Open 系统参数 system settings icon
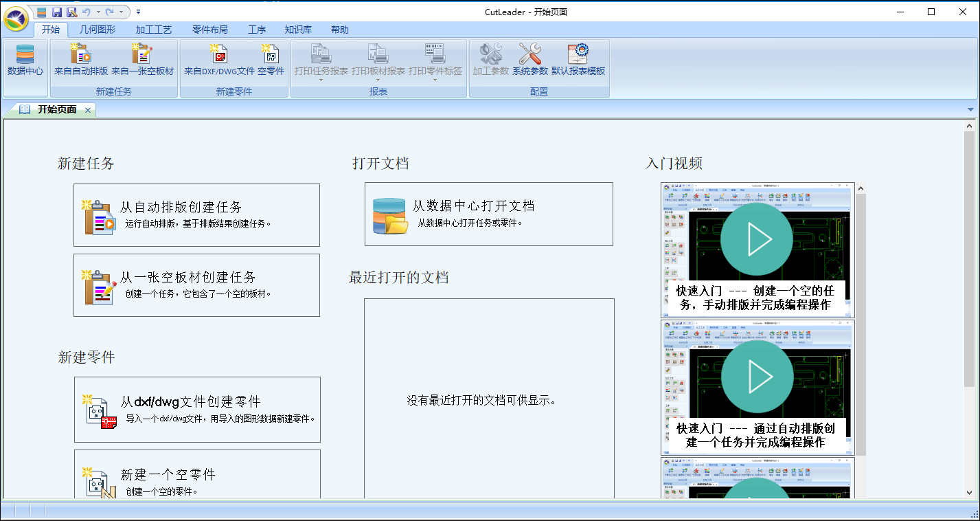This screenshot has width=980, height=521. pos(529,60)
